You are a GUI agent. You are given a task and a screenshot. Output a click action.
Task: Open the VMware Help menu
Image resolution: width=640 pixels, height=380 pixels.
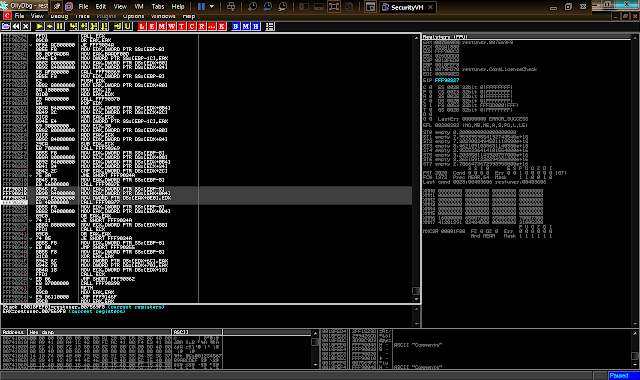click(178, 7)
